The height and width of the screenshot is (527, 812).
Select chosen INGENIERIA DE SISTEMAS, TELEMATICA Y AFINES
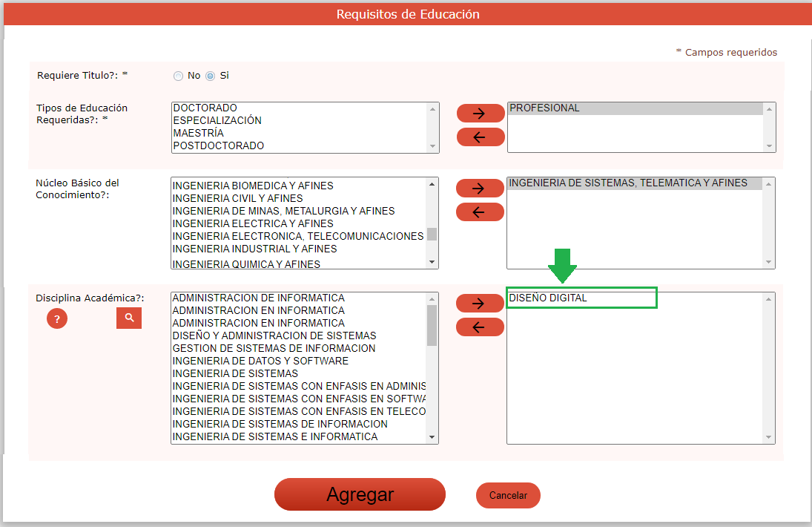(635, 183)
